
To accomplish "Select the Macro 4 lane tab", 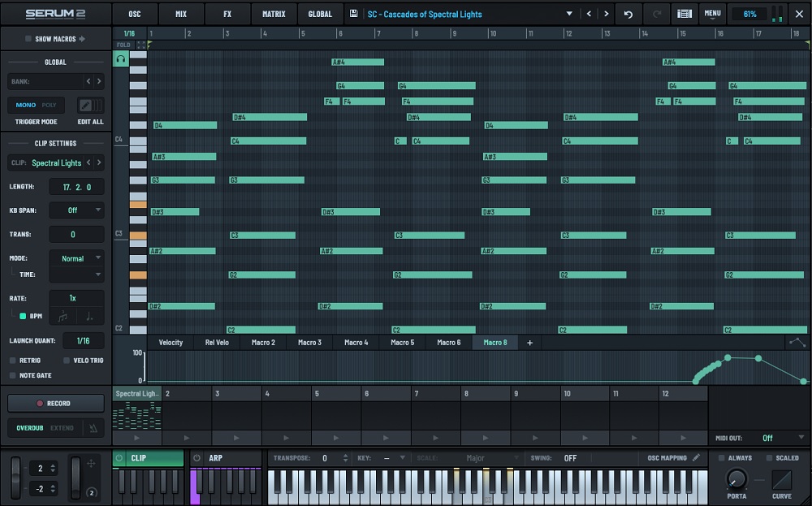I will pos(356,343).
